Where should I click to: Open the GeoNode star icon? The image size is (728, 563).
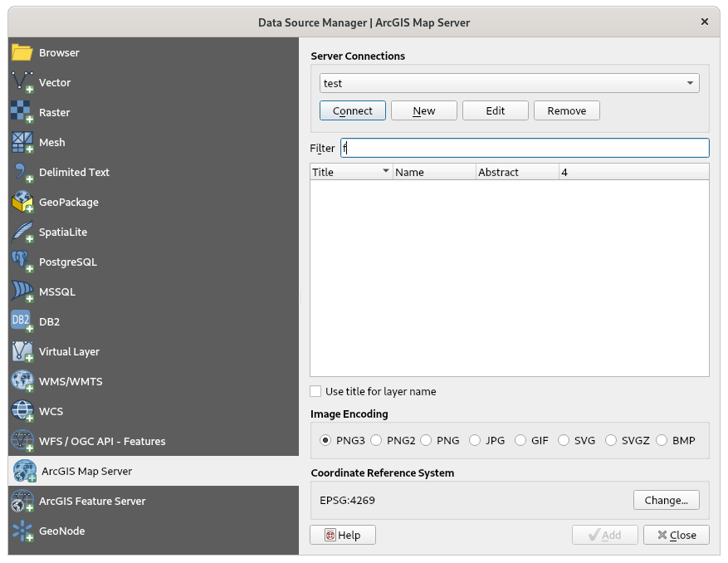coord(22,531)
